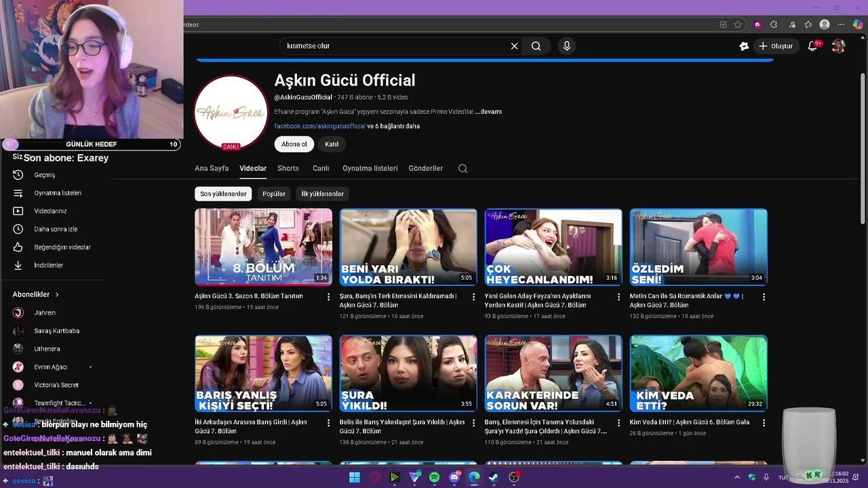This screenshot has width=868, height=488.
Task: Open YouTube account avatar menu
Action: click(x=839, y=46)
